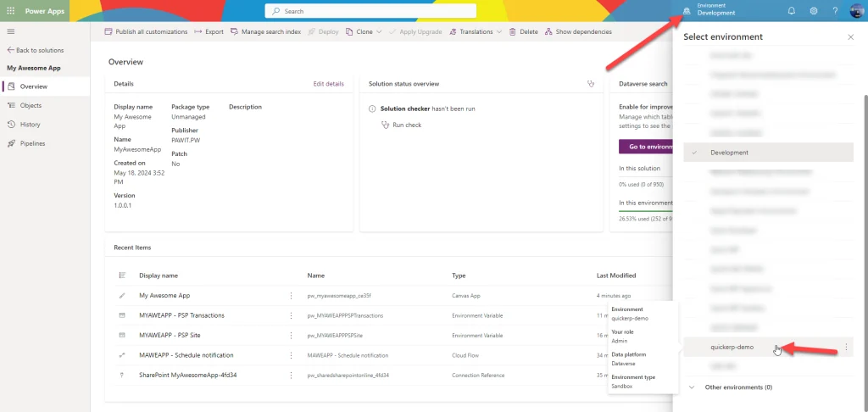The image size is (868, 412).
Task: Open MYAWEAPP - PSP Site row
Action: (x=170, y=336)
